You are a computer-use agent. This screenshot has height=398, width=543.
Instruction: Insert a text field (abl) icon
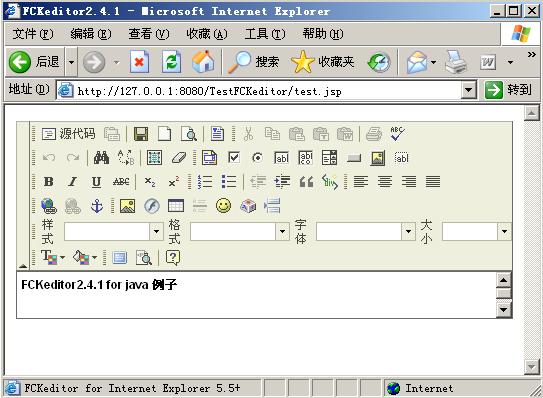point(281,158)
